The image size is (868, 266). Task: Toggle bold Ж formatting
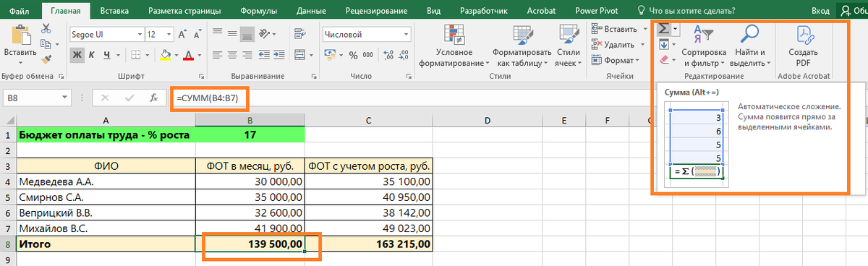77,55
